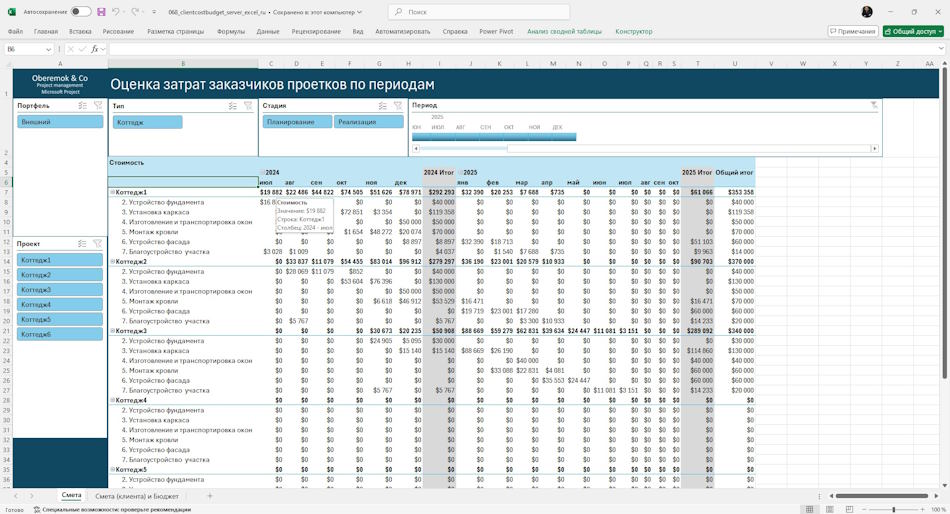Toggle the Планирование slicer item

click(x=297, y=122)
